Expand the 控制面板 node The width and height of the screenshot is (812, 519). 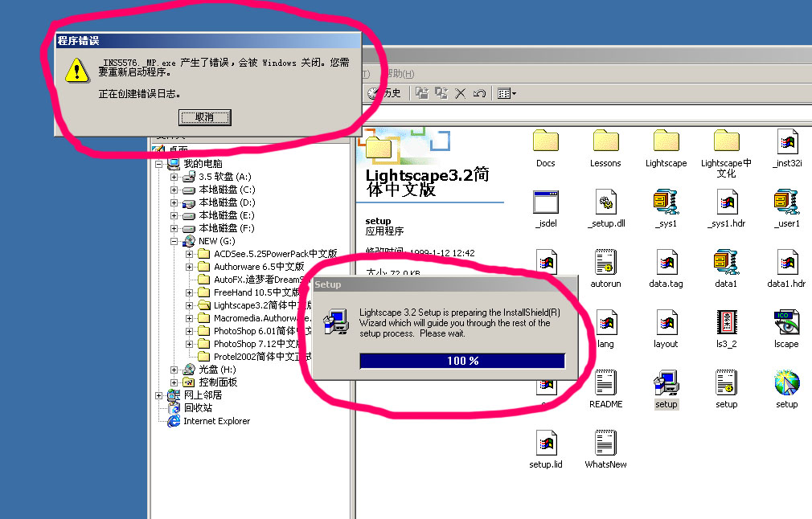tap(174, 383)
